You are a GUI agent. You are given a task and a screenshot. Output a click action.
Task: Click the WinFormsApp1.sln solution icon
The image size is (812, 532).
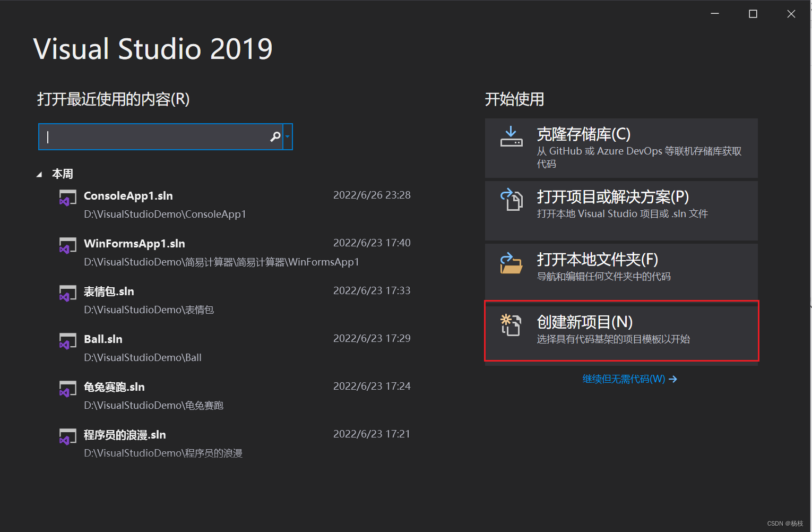(x=67, y=245)
